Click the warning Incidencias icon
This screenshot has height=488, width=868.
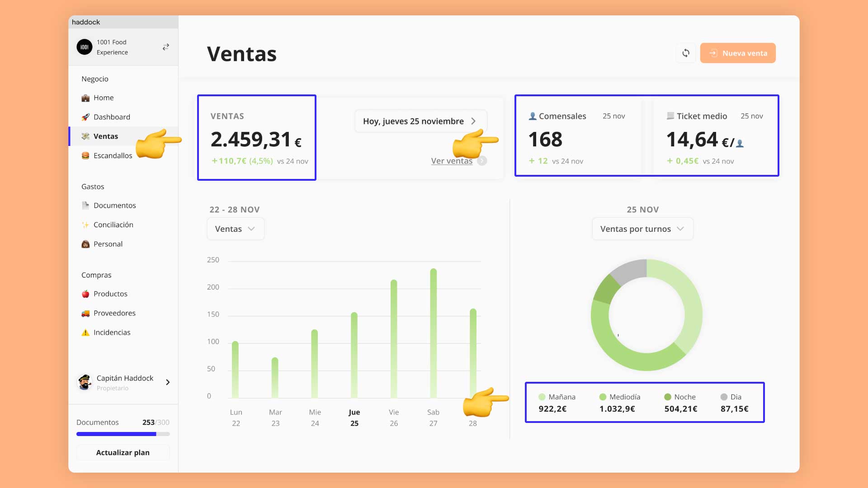(x=85, y=333)
